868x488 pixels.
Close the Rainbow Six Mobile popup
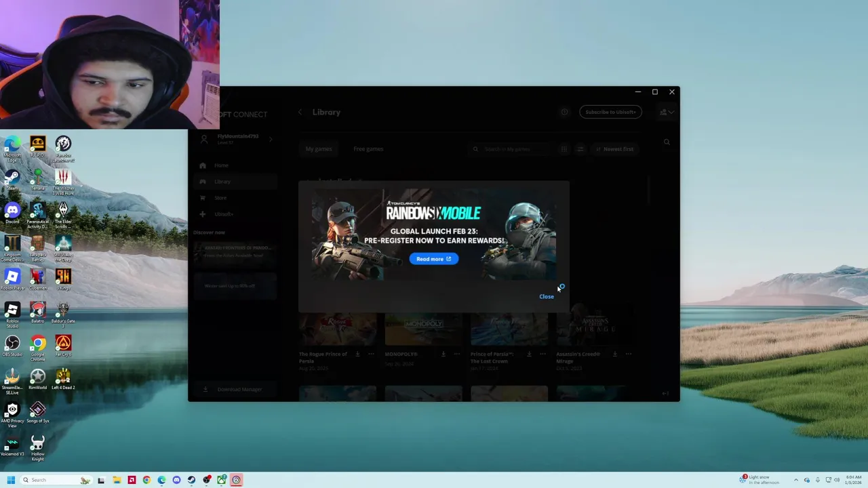point(547,296)
